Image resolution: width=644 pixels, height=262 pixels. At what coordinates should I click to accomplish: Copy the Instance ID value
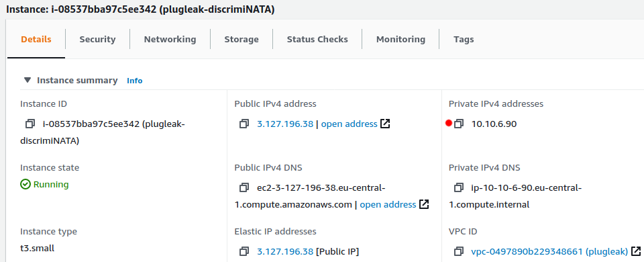(x=30, y=124)
